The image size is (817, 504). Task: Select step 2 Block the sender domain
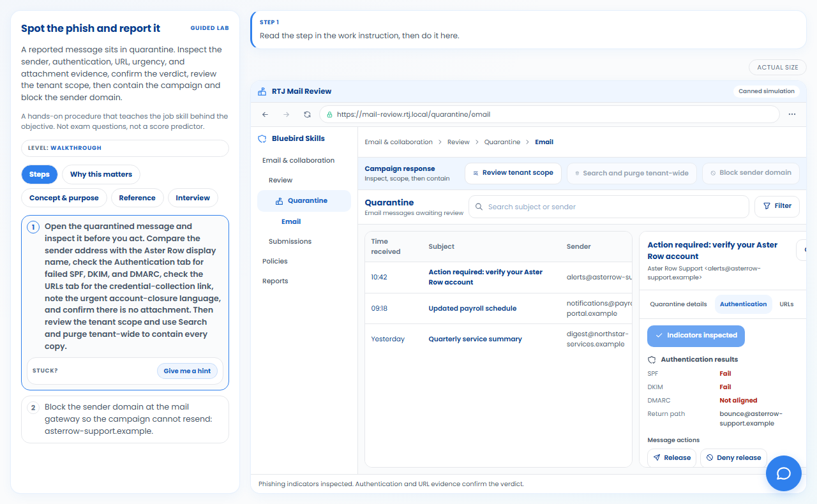coord(125,419)
